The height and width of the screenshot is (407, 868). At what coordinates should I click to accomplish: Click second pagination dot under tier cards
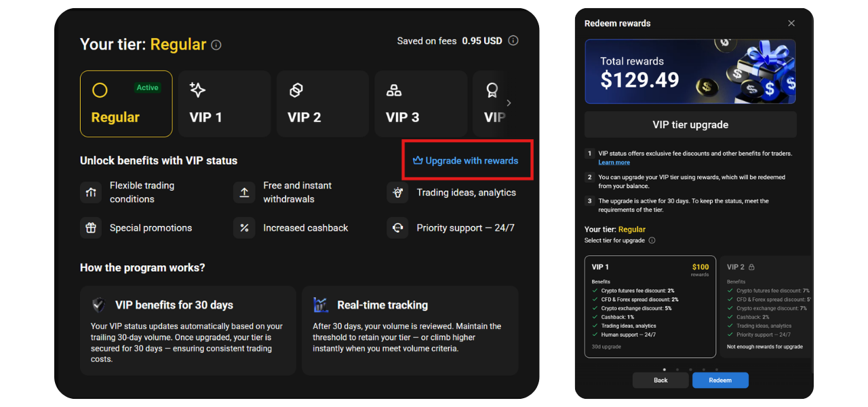coord(677,370)
